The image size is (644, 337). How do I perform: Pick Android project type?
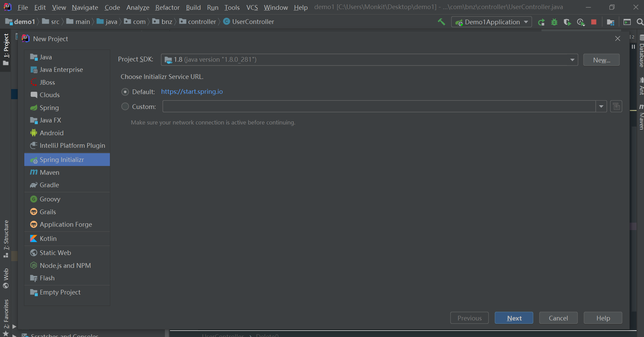point(67,133)
